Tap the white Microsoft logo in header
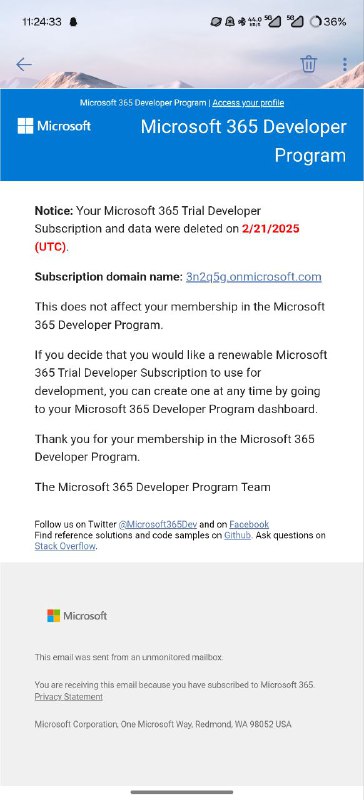The width and height of the screenshot is (364, 800). click(x=54, y=126)
